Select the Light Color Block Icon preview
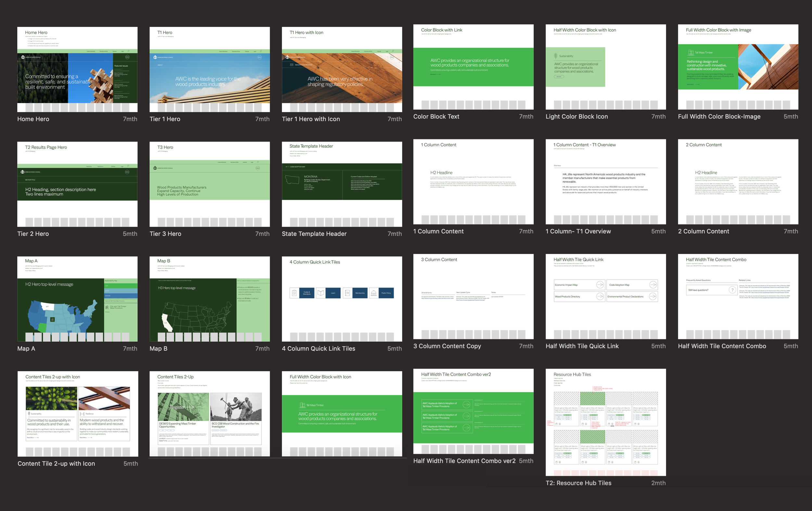The width and height of the screenshot is (812, 511). pos(605,67)
